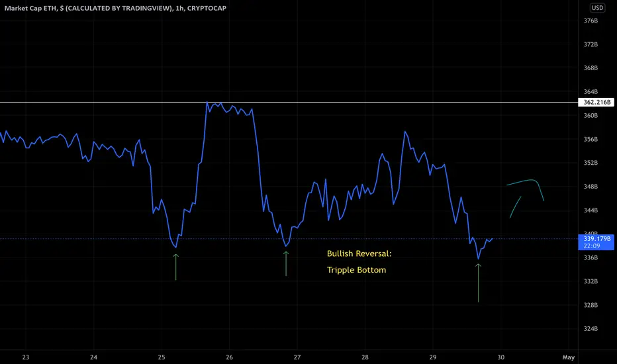Screen dimensions: 617x364
Task: Click the 356B price axis label
Action: tap(591, 139)
